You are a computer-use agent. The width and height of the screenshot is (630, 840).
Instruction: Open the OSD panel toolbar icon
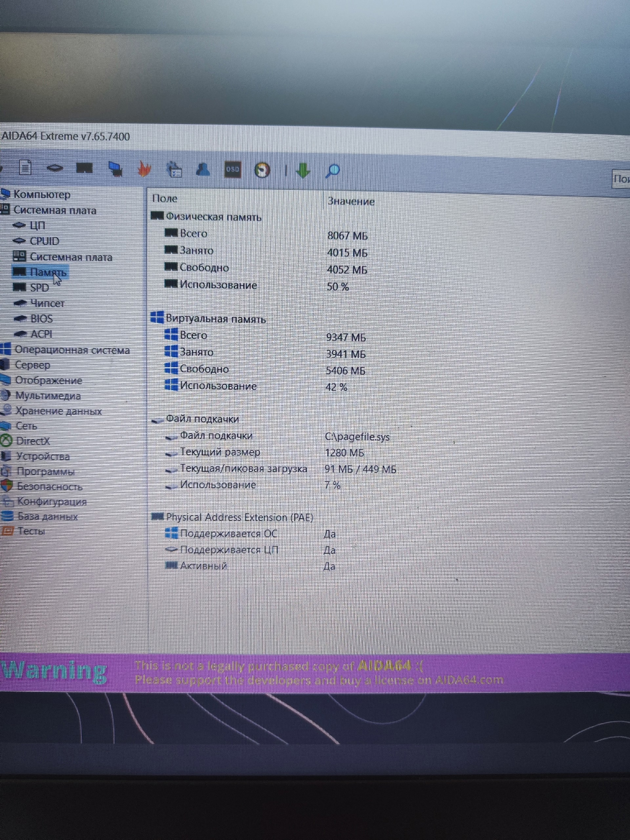click(232, 170)
